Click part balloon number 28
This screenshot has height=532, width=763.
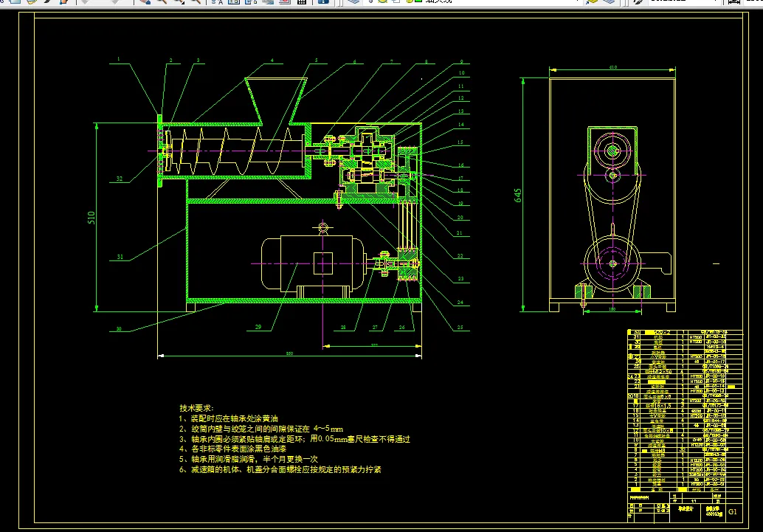tap(343, 328)
